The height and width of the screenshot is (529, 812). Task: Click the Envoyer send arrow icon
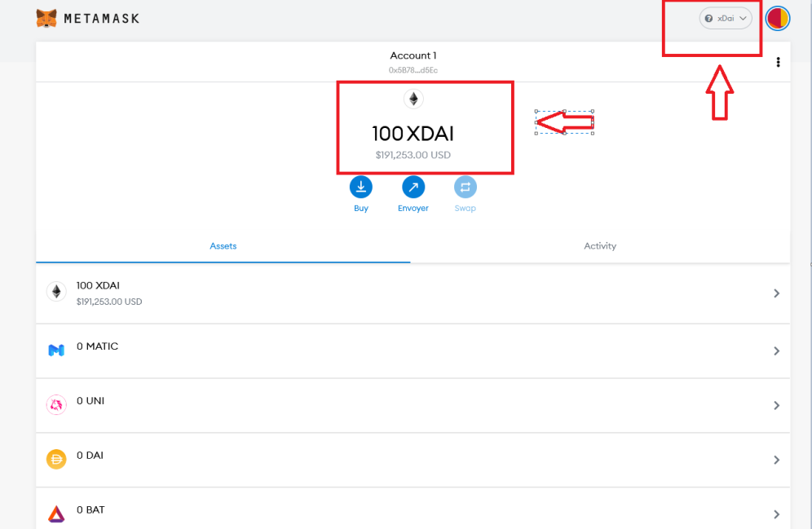pyautogui.click(x=413, y=187)
